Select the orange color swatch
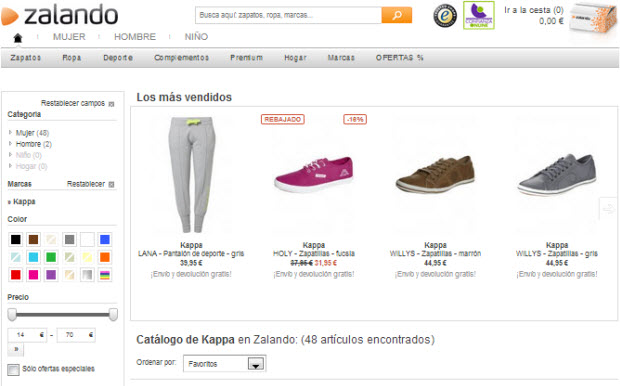Image resolution: width=620 pixels, height=386 pixels. (x=105, y=257)
